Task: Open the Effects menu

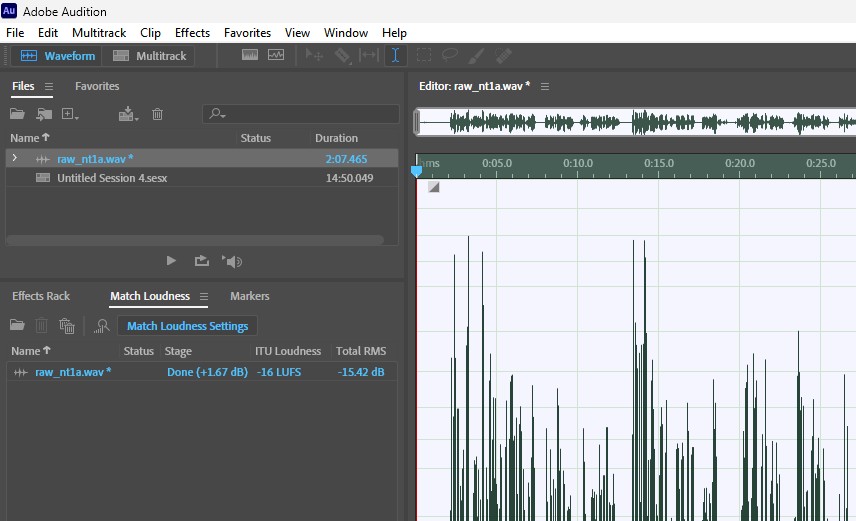Action: (x=192, y=33)
